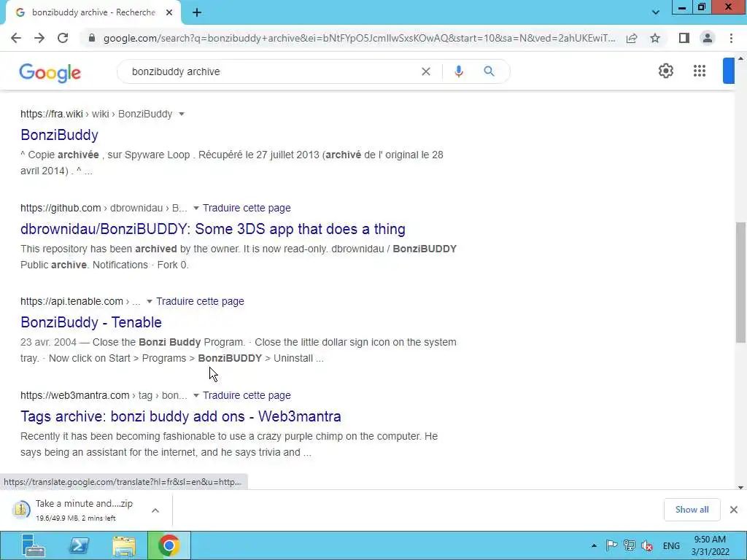The image size is (747, 560).
Task: Close the bonzibuddy archive tab
Action: 169,13
